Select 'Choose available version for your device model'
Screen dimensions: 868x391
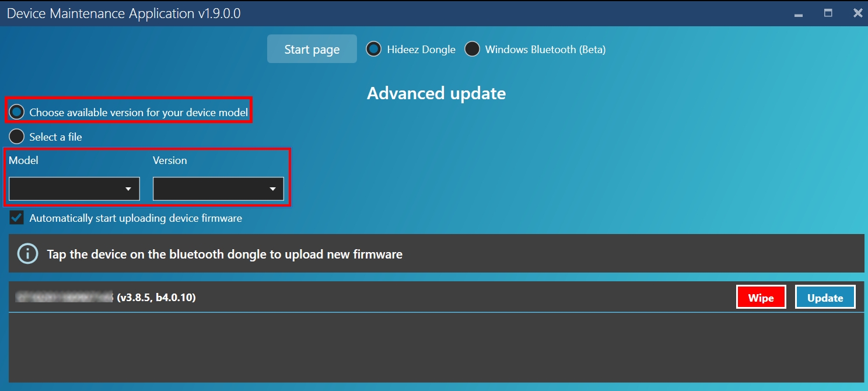click(x=17, y=112)
